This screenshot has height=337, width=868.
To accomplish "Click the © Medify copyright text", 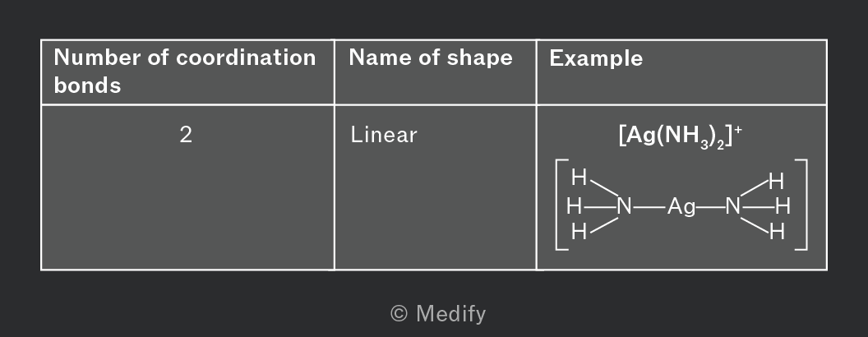I will click(x=438, y=314).
